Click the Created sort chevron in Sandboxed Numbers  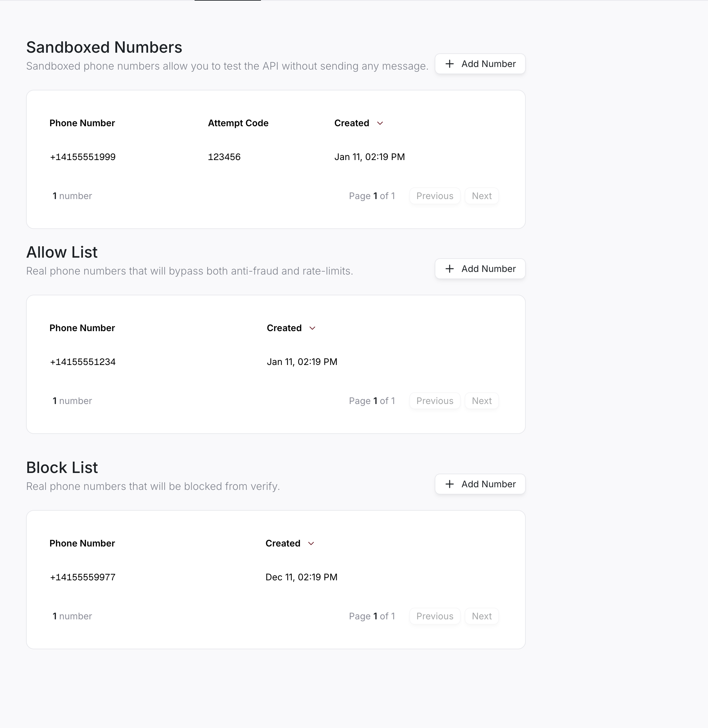tap(380, 123)
